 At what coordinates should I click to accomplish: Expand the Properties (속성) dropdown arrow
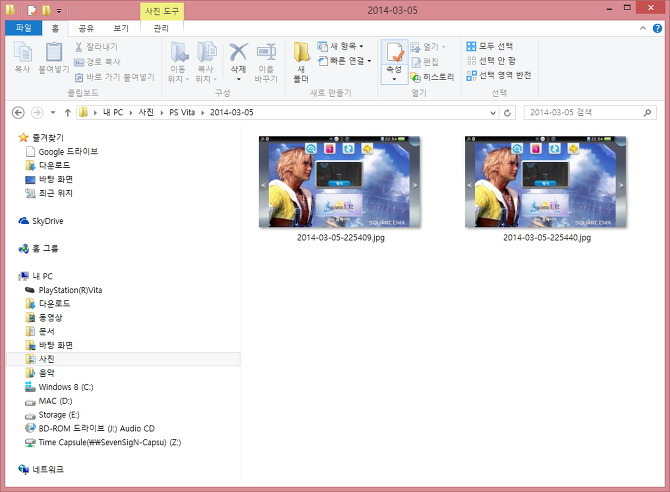[x=394, y=79]
